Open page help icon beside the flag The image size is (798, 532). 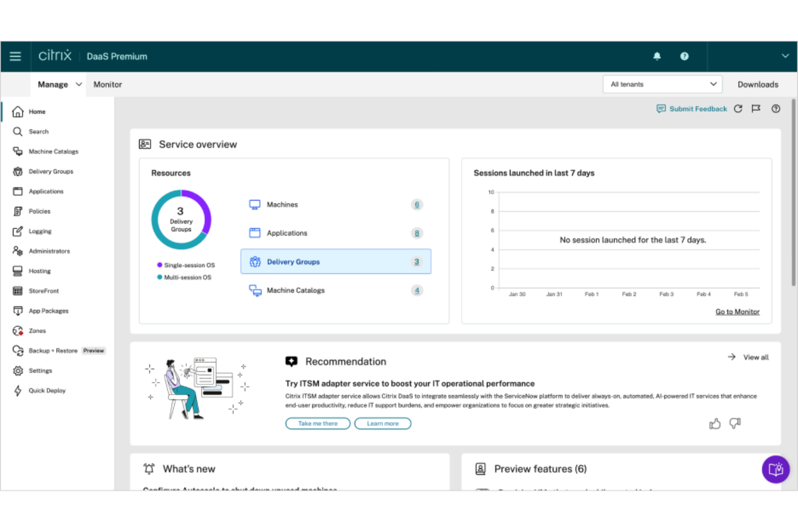(x=776, y=109)
